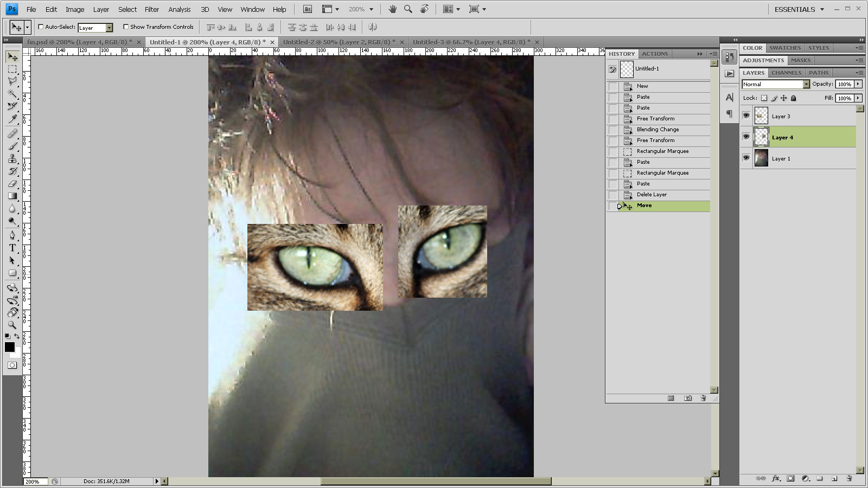868x488 pixels.
Task: Open the Image menu
Action: [x=75, y=9]
